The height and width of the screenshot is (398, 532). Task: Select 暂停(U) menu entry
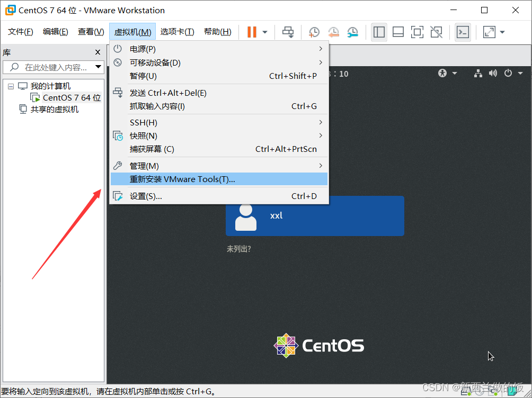pyautogui.click(x=219, y=76)
